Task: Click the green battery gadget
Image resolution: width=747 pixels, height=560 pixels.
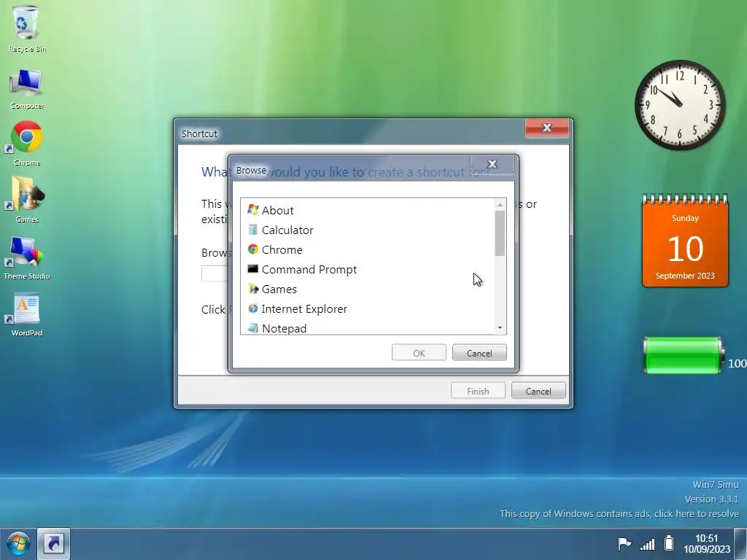Action: (683, 355)
